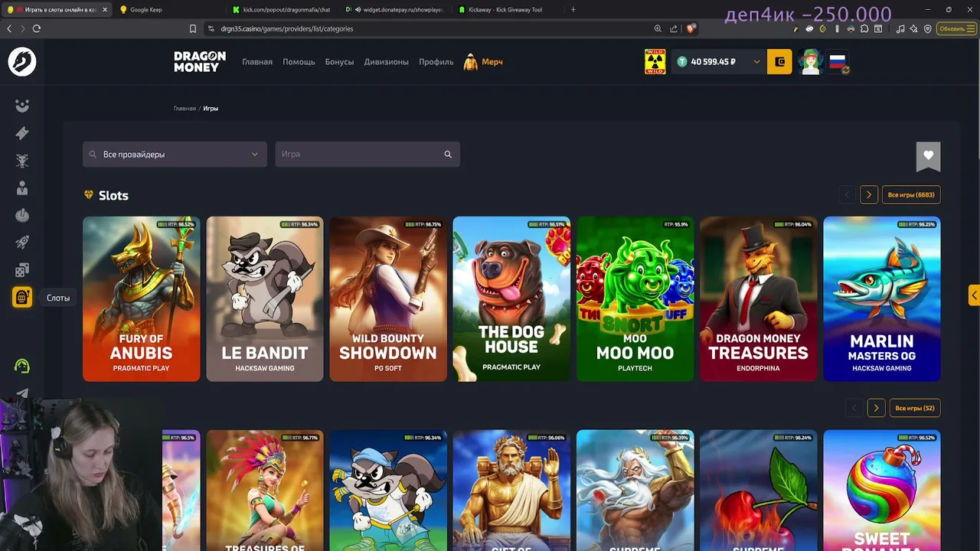The width and height of the screenshot is (980, 551).
Task: Open the Помощь navigation item
Action: (299, 62)
